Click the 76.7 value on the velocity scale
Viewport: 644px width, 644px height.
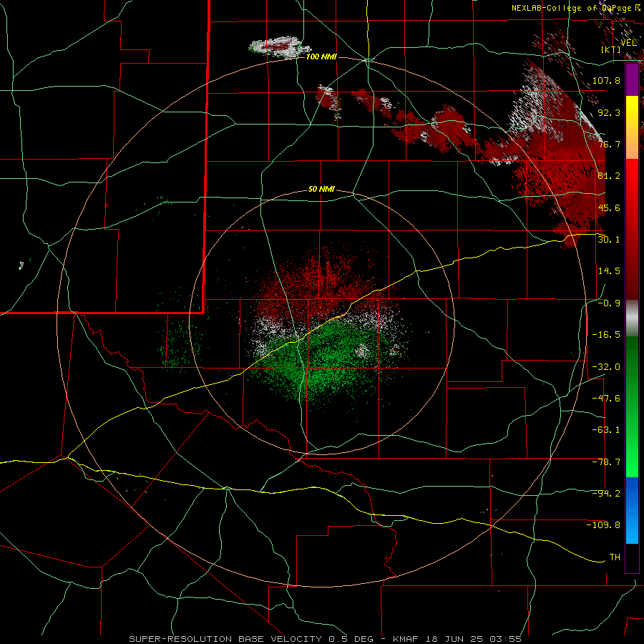609,144
